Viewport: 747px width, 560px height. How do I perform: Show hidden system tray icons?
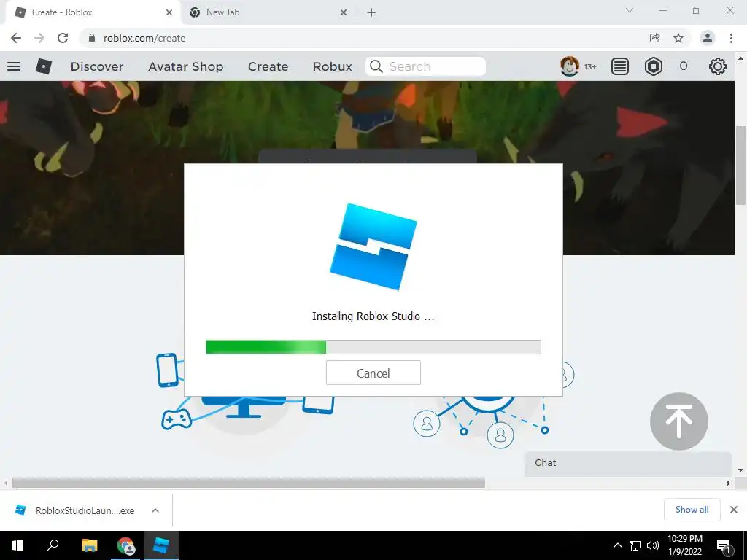[x=617, y=545]
